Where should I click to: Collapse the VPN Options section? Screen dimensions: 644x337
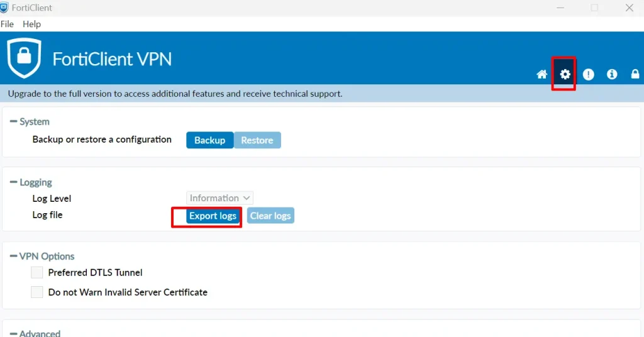pos(14,257)
